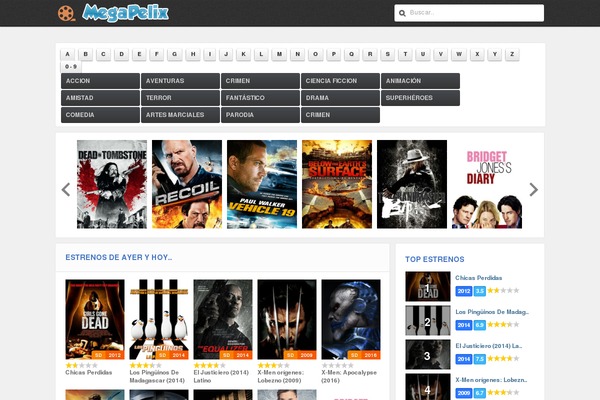Click the Top Estrenos heading
Viewport: 600px width, 400px height.
pos(435,259)
